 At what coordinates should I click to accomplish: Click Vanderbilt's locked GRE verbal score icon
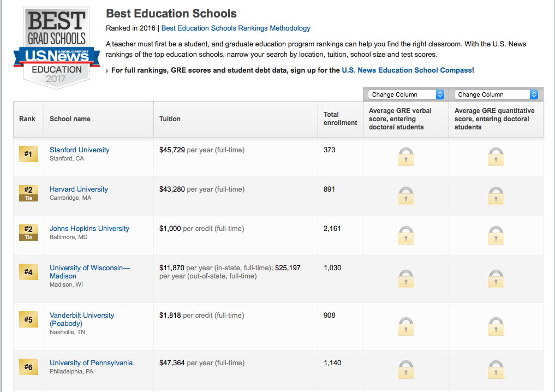[405, 326]
